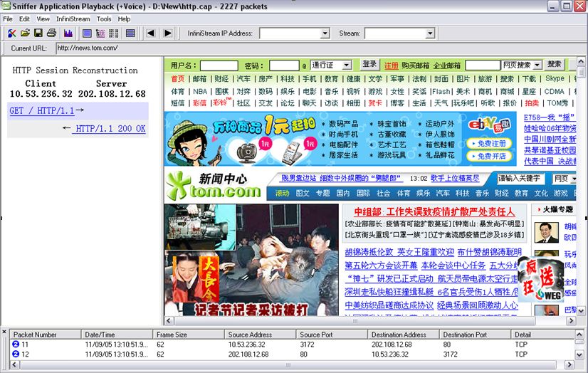Click the NBA navigation link
Image resolution: width=588 pixels, height=373 pixels.
coord(200,91)
